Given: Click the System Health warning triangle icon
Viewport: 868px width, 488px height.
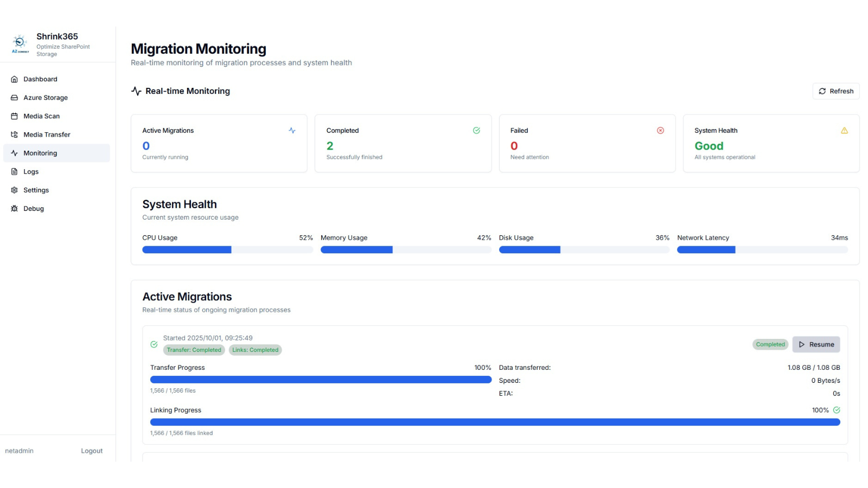Looking at the screenshot, I should 844,131.
